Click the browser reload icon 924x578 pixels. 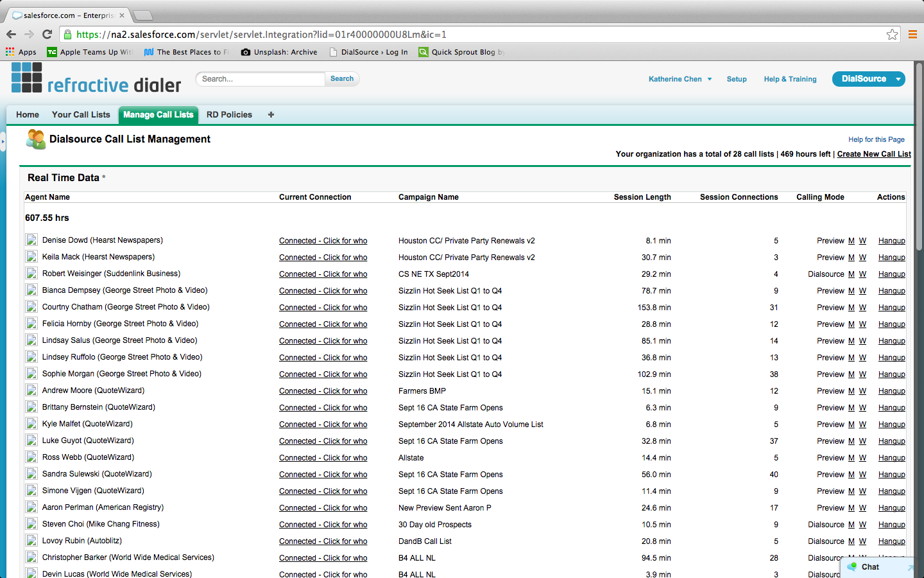click(47, 35)
